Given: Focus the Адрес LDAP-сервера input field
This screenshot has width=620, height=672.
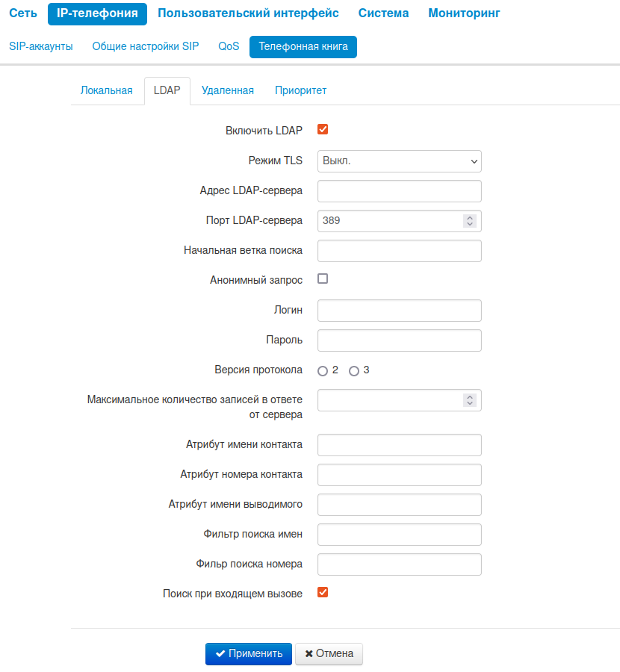Looking at the screenshot, I should (399, 191).
